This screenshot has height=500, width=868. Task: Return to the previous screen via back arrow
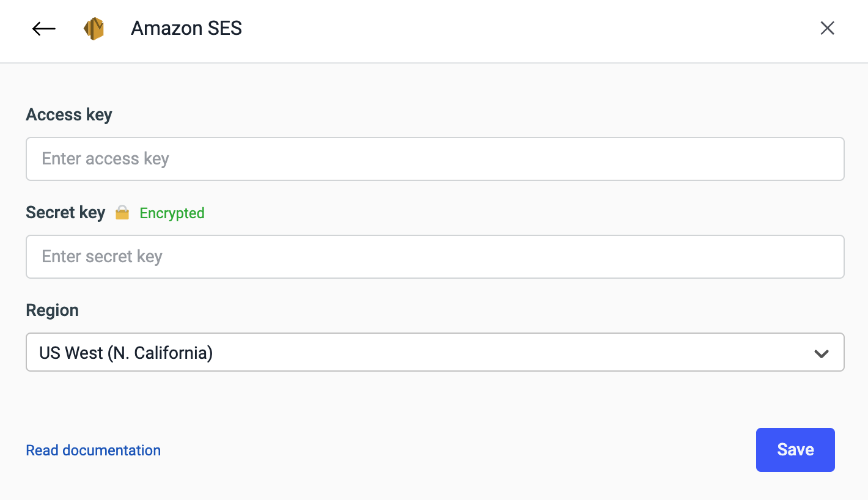(44, 29)
